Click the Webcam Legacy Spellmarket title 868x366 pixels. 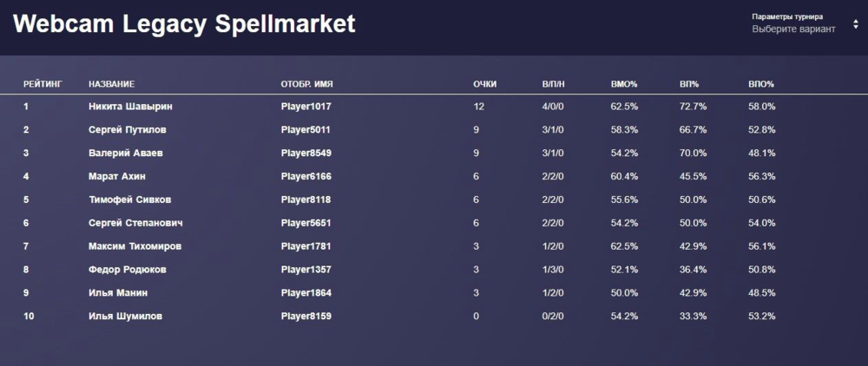point(185,24)
